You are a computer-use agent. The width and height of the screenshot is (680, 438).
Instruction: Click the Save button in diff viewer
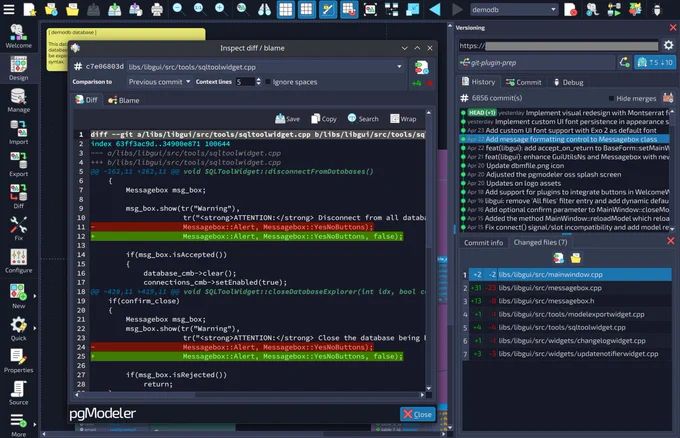[x=288, y=118]
